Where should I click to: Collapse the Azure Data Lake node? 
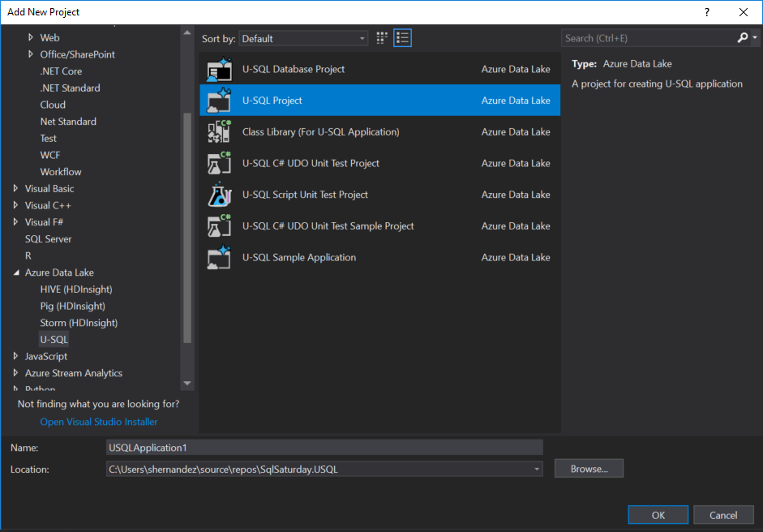click(15, 272)
